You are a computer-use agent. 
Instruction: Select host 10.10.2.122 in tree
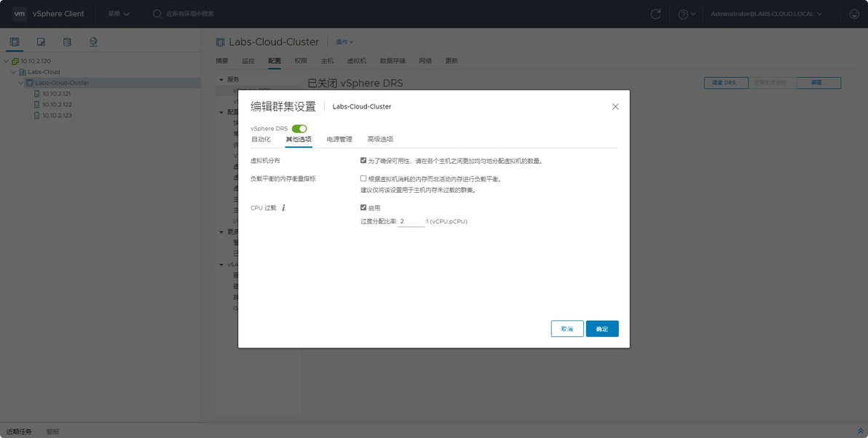(x=57, y=105)
